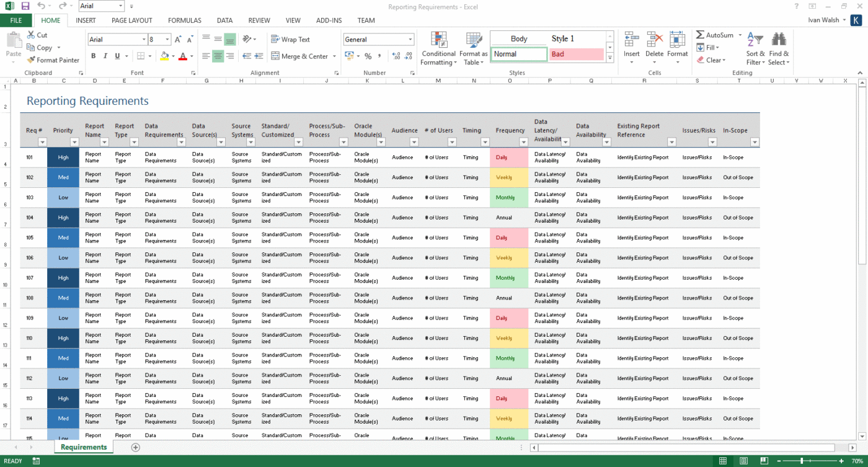Apply the Percent Style format
The width and height of the screenshot is (868, 467).
pos(369,56)
